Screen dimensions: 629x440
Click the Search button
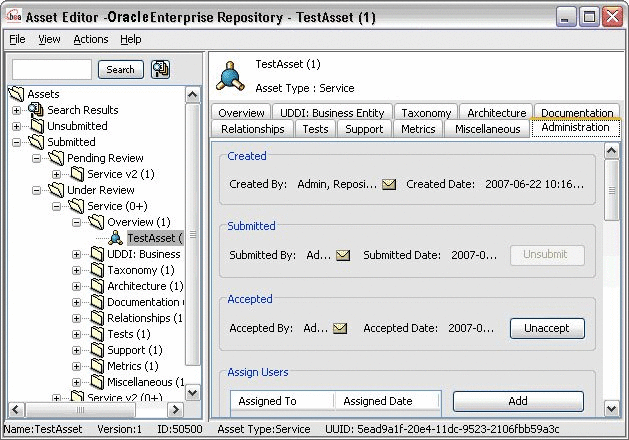coord(121,69)
